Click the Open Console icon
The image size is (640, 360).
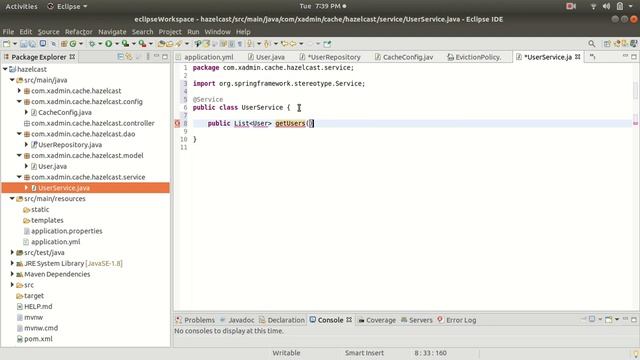609,319
